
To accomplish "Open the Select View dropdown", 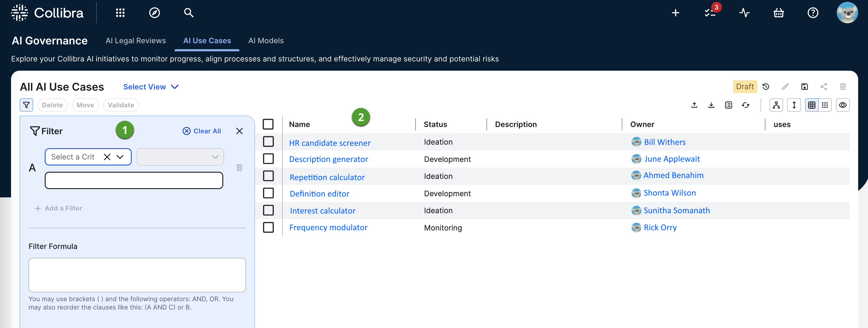I will click(151, 87).
